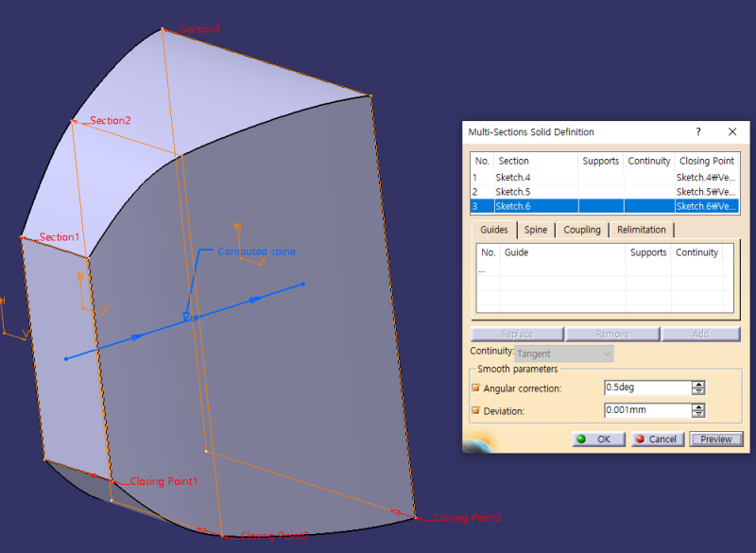Open the Coupling tab
The height and width of the screenshot is (553, 756).
click(x=582, y=229)
